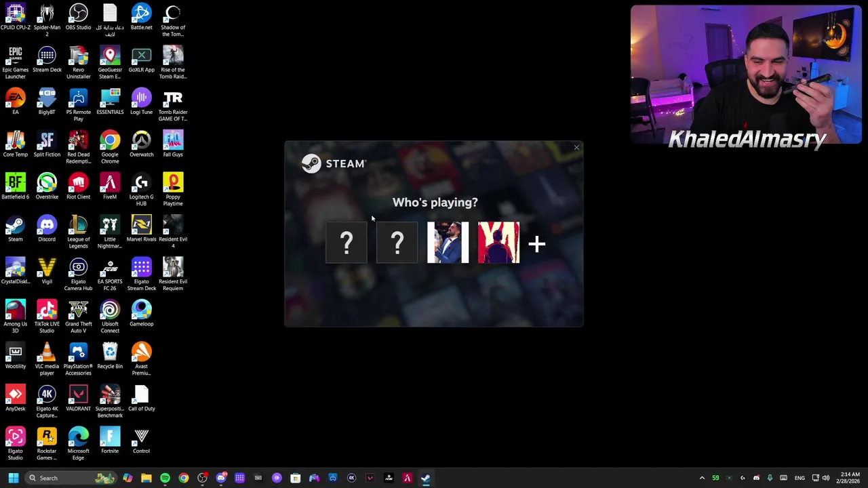This screenshot has width=868, height=488.
Task: Open EA SPORTS FC 26 shortcut
Action: pyautogui.click(x=110, y=274)
